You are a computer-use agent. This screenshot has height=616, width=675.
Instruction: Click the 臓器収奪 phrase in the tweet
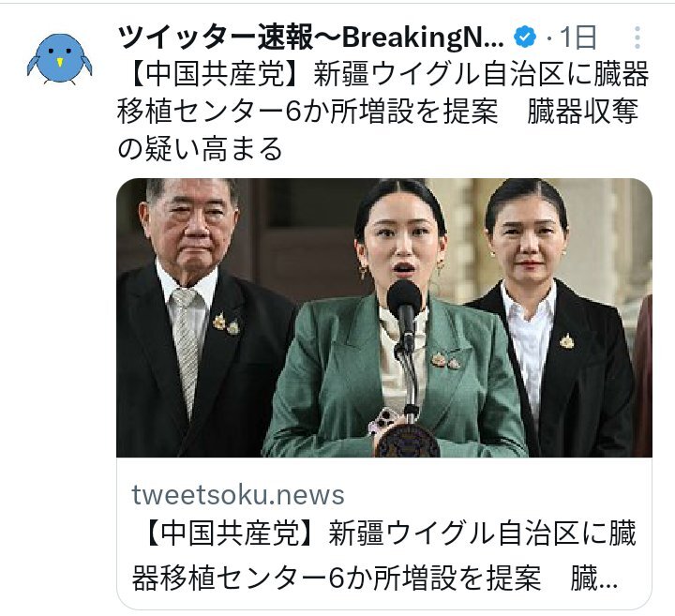pyautogui.click(x=582, y=111)
